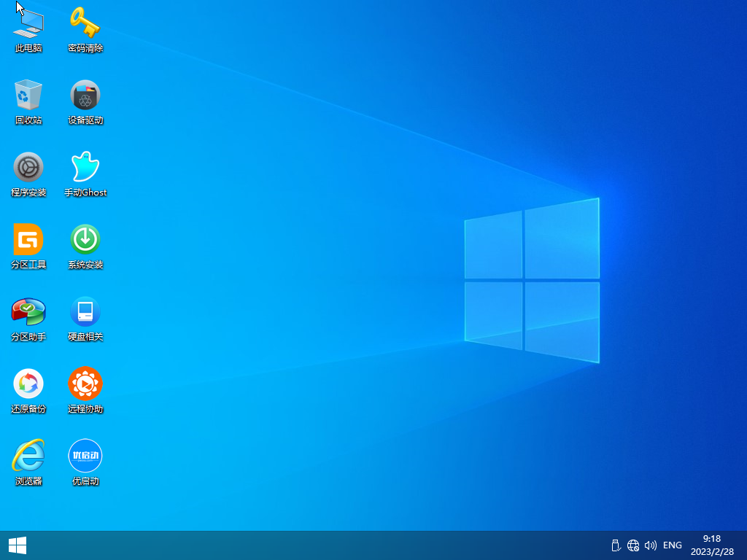
Task: Open the Windows Start menu
Action: (x=18, y=545)
